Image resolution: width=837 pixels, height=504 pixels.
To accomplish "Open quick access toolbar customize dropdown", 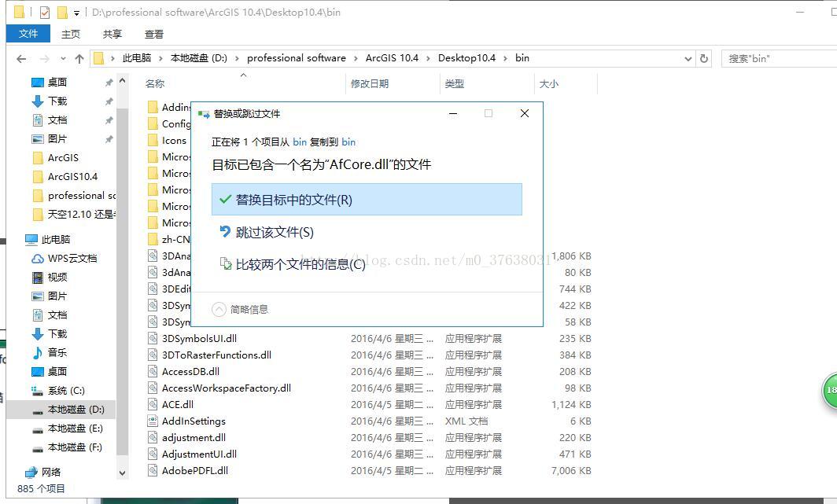I will click(77, 13).
